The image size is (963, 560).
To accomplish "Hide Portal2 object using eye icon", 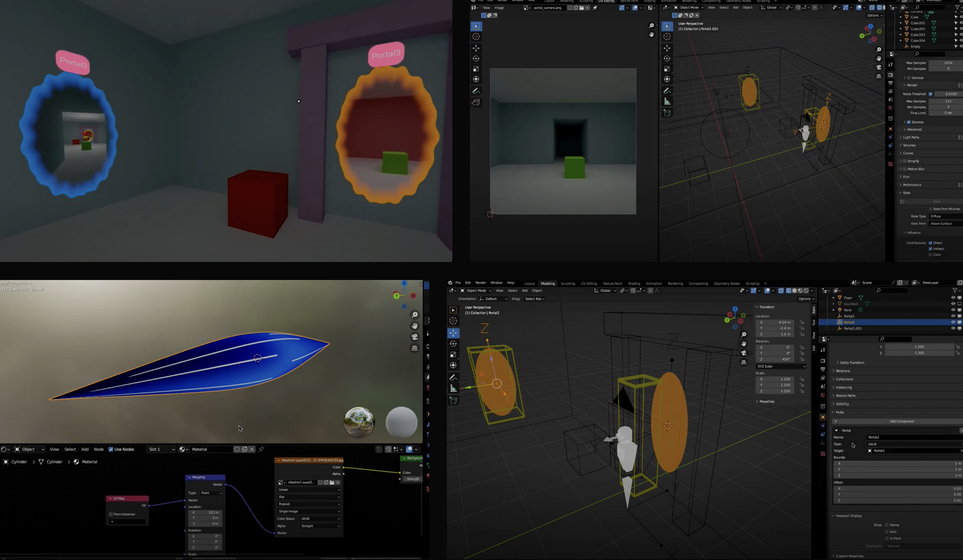I will [953, 322].
